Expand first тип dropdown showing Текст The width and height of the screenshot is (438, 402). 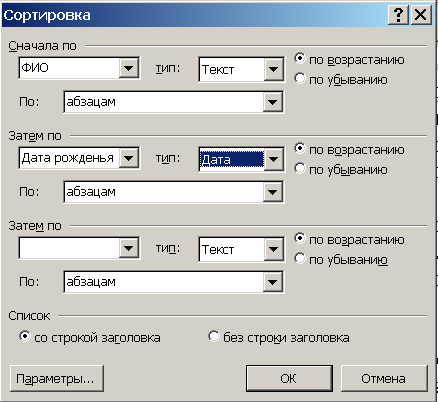pyautogui.click(x=274, y=69)
